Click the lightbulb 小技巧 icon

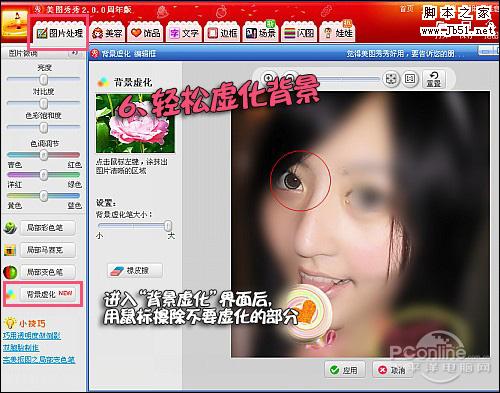pyautogui.click(x=10, y=323)
